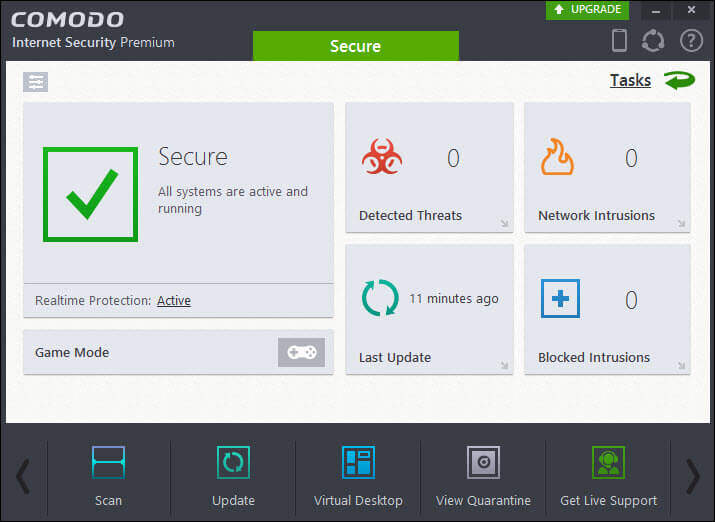The width and height of the screenshot is (715, 522).
Task: Click the red biohazard Detected Threats icon
Action: coord(382,157)
